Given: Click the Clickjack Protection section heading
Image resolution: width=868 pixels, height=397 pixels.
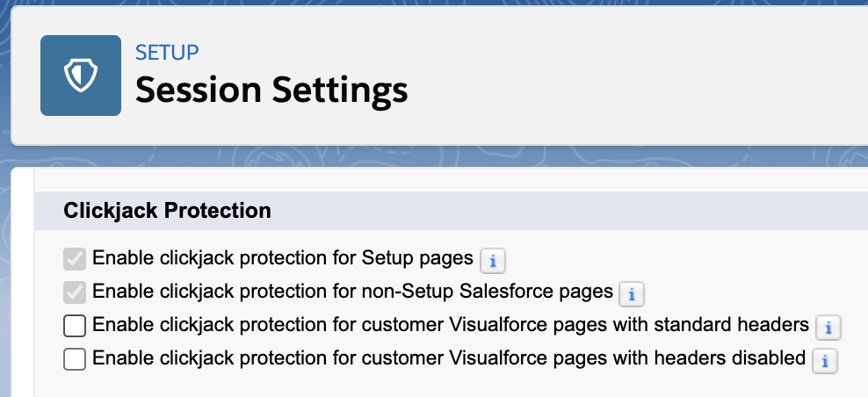Looking at the screenshot, I should click(x=167, y=211).
